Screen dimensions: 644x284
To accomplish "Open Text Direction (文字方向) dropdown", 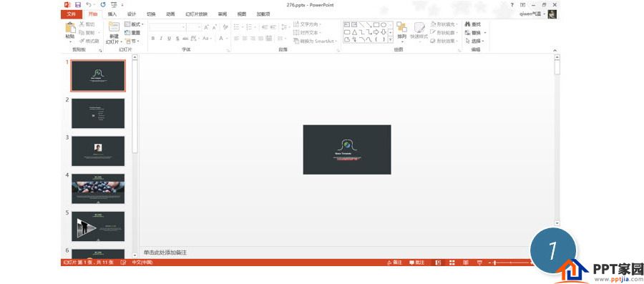I will [307, 24].
